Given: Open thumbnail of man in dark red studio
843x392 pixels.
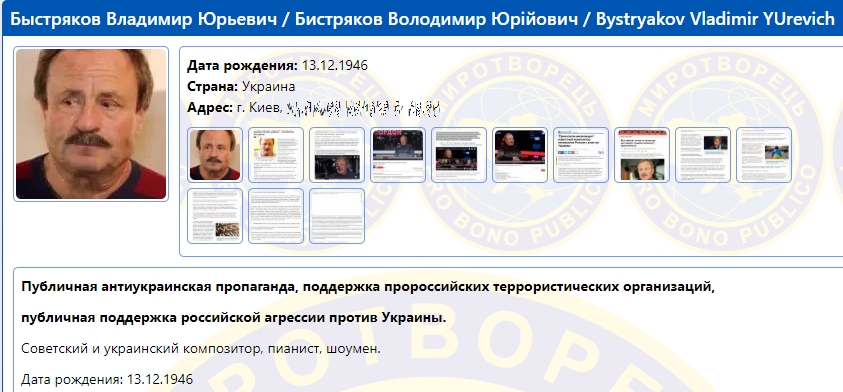Looking at the screenshot, I should pyautogui.click(x=520, y=155).
